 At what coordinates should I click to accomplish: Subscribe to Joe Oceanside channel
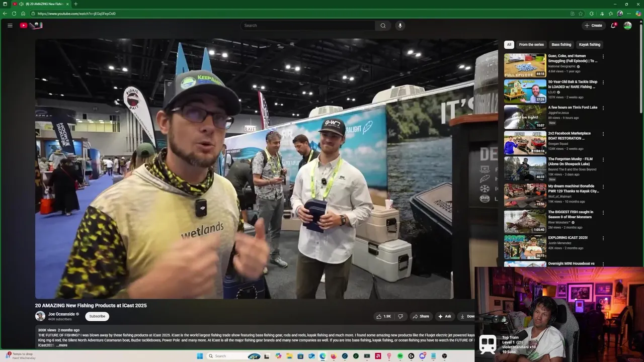pyautogui.click(x=97, y=316)
